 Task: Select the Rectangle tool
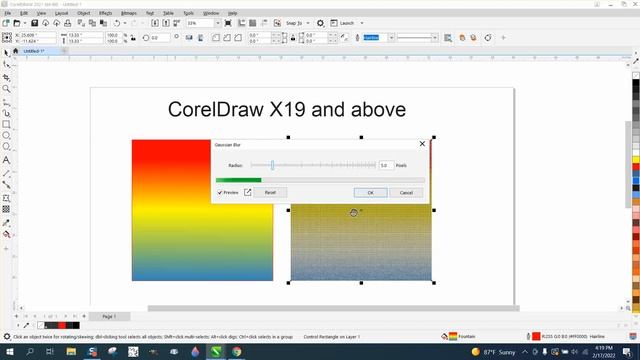pos(7,124)
